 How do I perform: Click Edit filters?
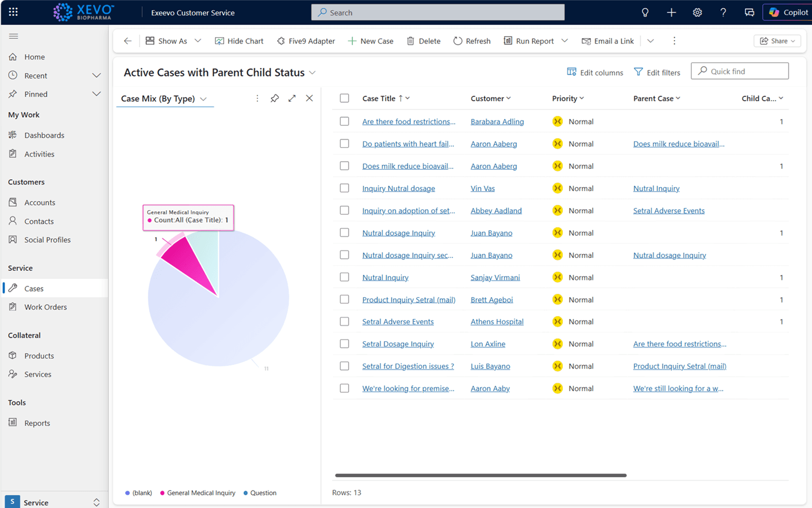pyautogui.click(x=657, y=73)
